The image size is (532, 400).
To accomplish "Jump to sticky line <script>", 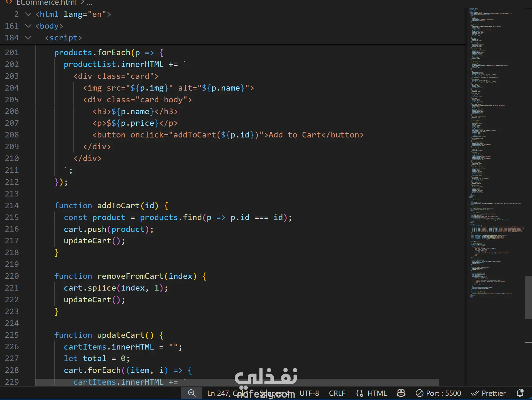I will (63, 38).
